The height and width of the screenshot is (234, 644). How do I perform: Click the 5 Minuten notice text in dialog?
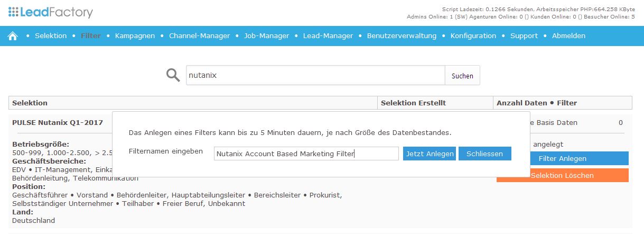(290, 132)
